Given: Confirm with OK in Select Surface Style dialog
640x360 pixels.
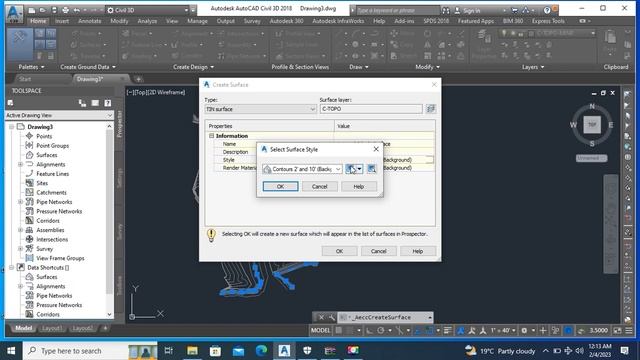Looking at the screenshot, I should pos(280,187).
